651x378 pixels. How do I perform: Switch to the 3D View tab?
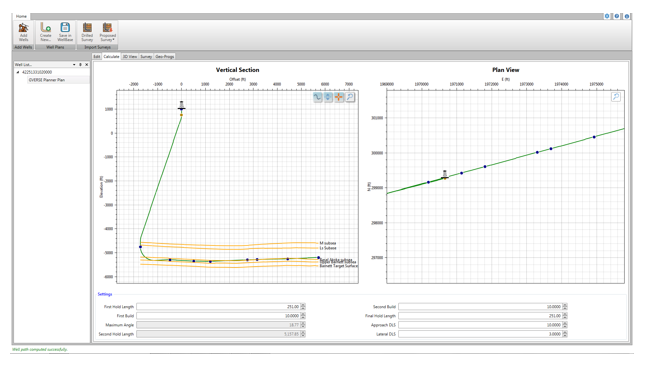[130, 56]
